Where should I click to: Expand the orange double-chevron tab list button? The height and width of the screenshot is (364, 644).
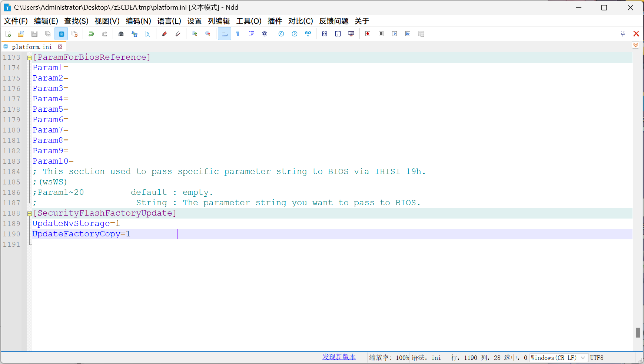pos(635,45)
